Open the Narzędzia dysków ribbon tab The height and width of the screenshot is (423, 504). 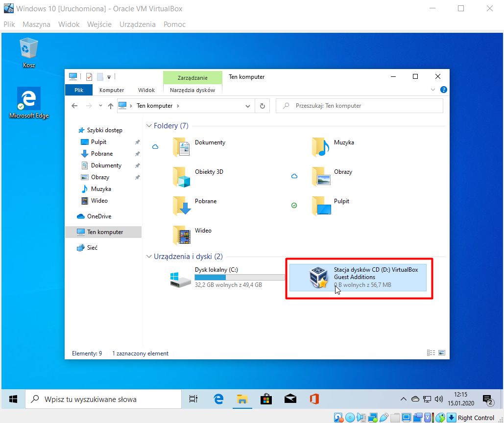coord(192,90)
